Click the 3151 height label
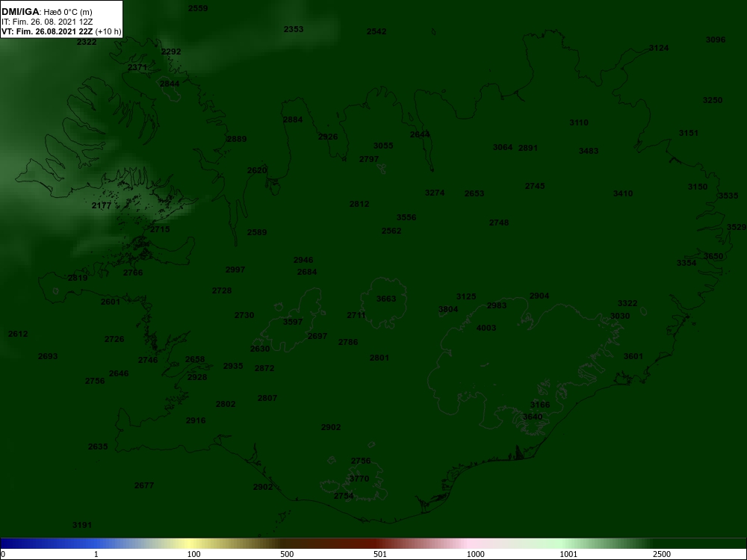Viewport: 747px width, 560px height. pos(689,133)
